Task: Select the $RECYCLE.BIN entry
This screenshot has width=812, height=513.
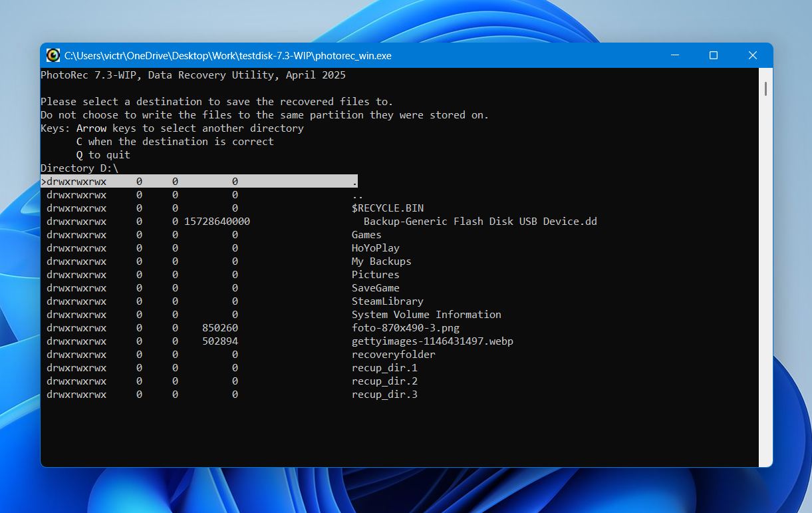Action: (x=387, y=208)
